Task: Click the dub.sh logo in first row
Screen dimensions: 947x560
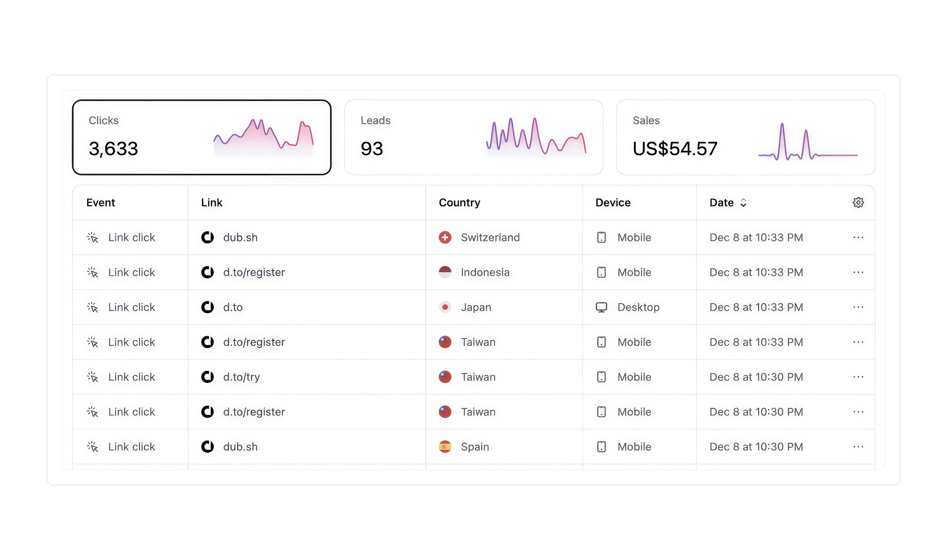Action: click(x=207, y=237)
